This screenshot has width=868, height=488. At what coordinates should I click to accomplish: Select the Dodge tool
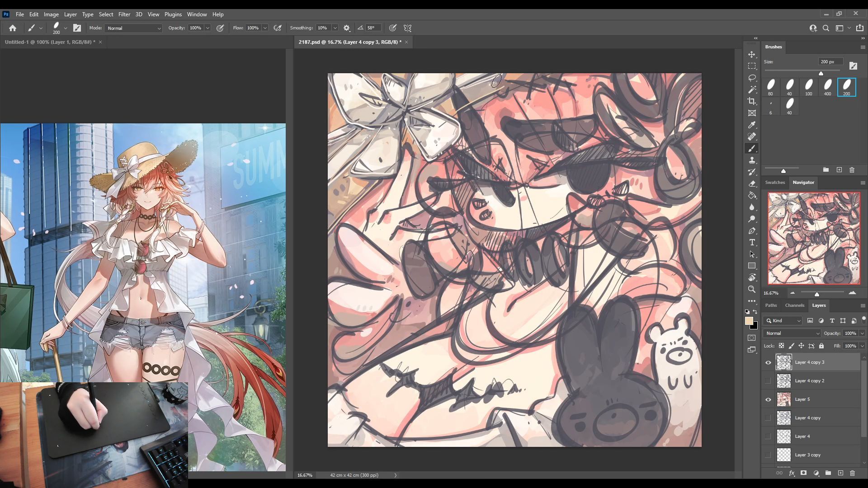[752, 219]
